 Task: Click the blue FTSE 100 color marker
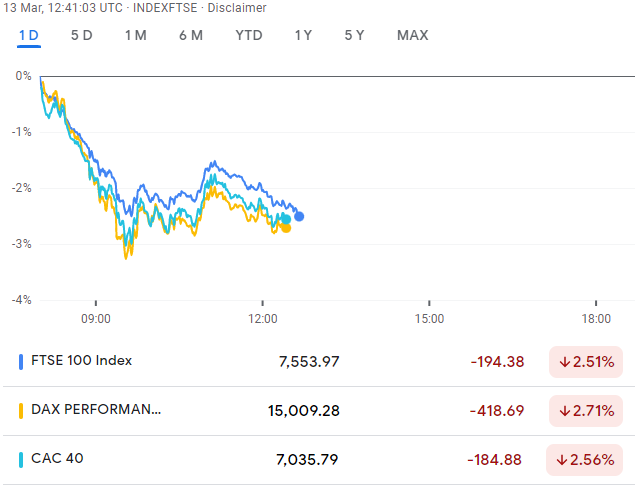pos(21,361)
